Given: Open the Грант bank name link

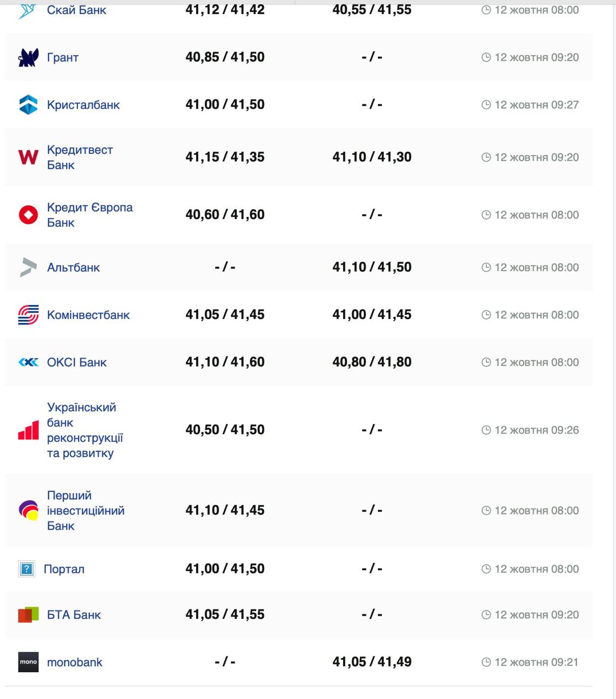Looking at the screenshot, I should tap(63, 57).
